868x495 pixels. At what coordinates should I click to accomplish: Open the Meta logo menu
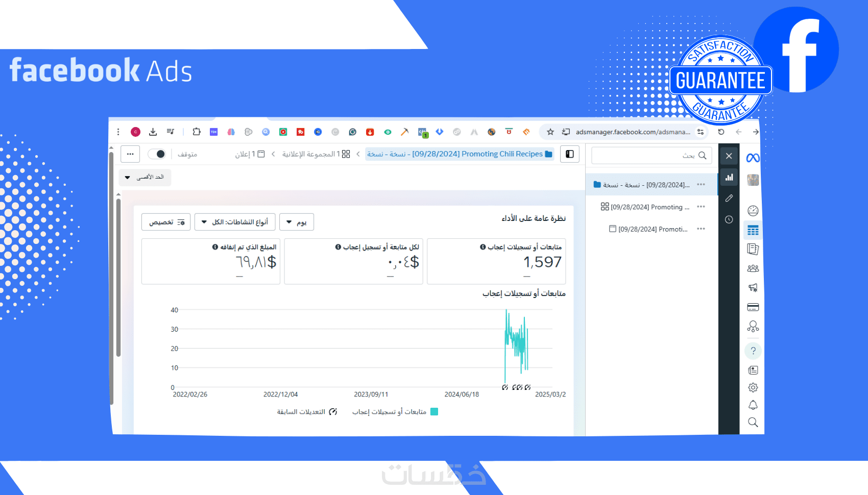coord(753,158)
